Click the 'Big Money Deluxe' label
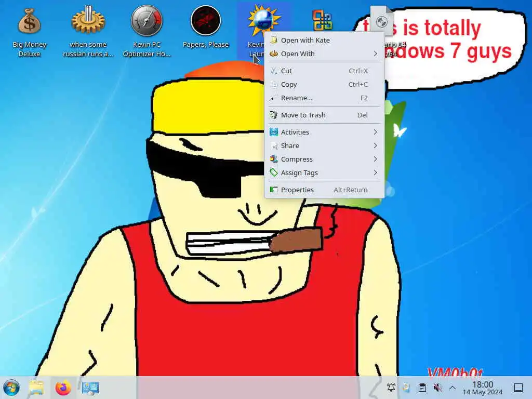The width and height of the screenshot is (532, 399). 29,49
